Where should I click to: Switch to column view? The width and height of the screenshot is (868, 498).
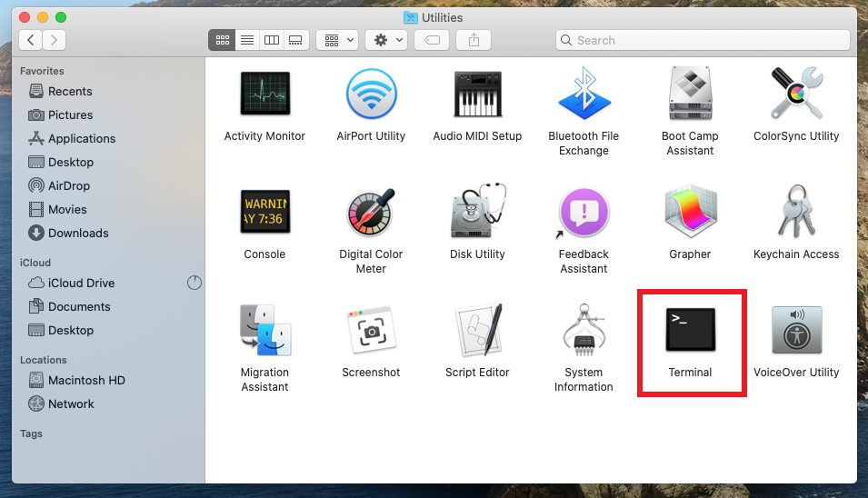point(271,40)
